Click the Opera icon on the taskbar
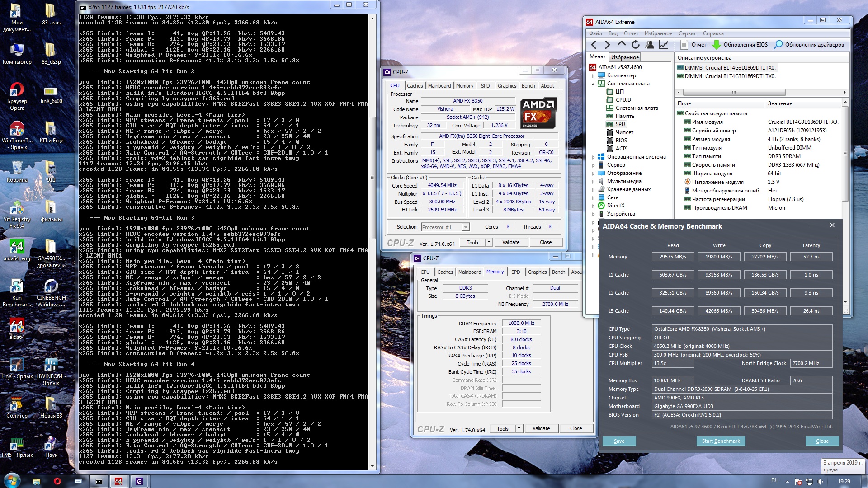 [x=57, y=481]
